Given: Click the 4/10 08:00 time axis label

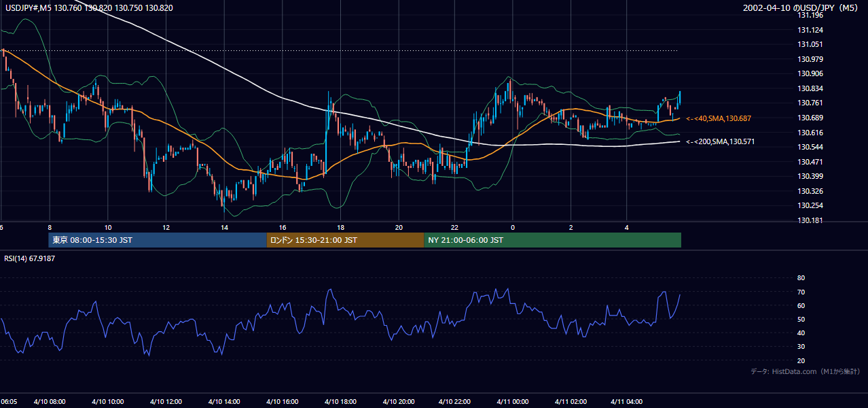Looking at the screenshot, I should pos(51,402).
